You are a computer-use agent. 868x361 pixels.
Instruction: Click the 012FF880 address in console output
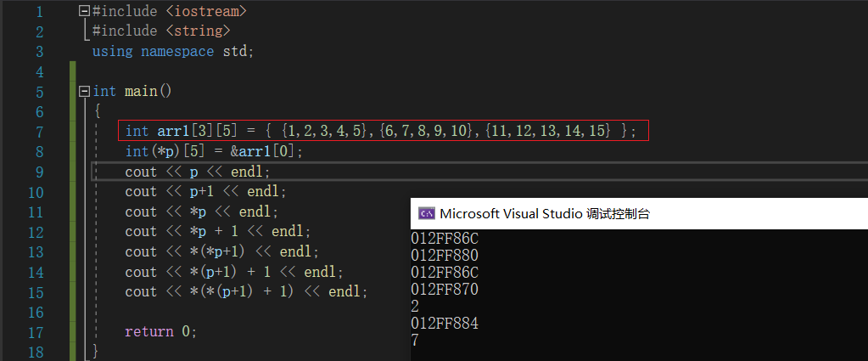445,256
